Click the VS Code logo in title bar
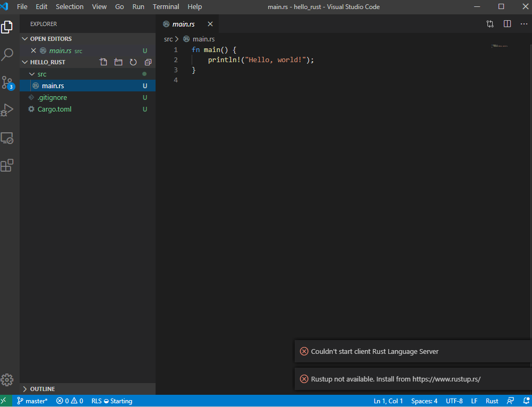 click(4, 6)
